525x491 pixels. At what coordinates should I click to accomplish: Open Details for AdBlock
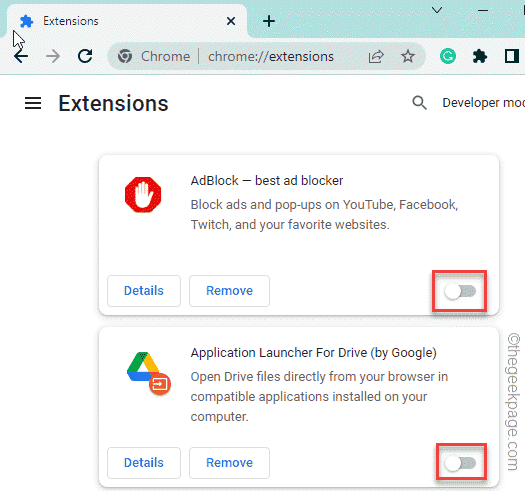(x=144, y=291)
